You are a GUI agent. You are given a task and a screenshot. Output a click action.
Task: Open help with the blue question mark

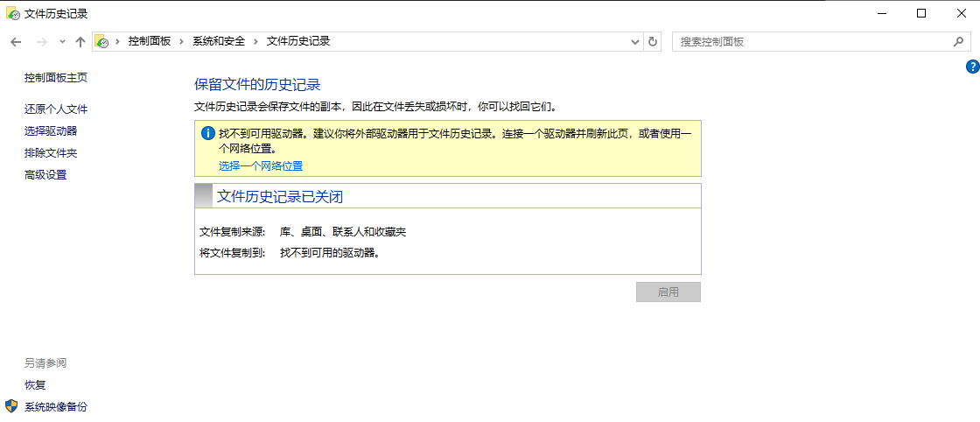(x=971, y=67)
